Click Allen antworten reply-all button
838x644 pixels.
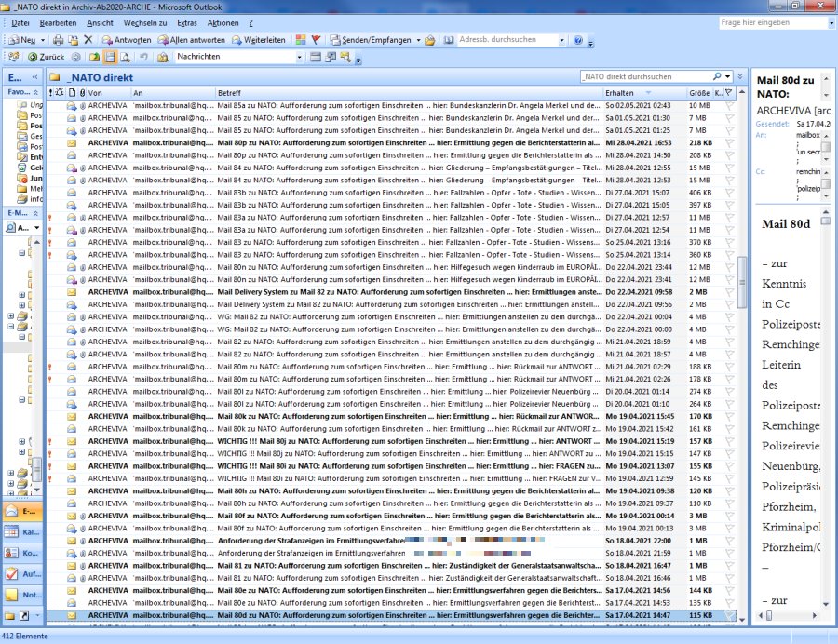[191, 40]
